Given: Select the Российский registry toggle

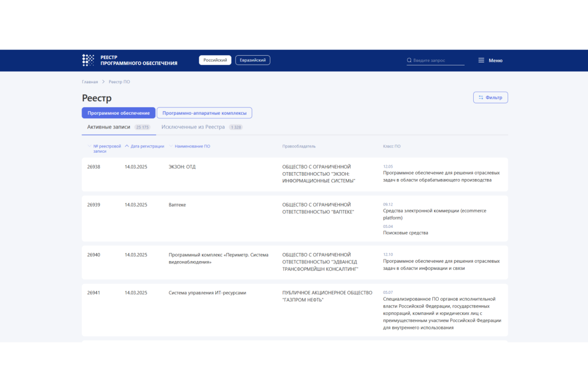Looking at the screenshot, I should click(215, 60).
